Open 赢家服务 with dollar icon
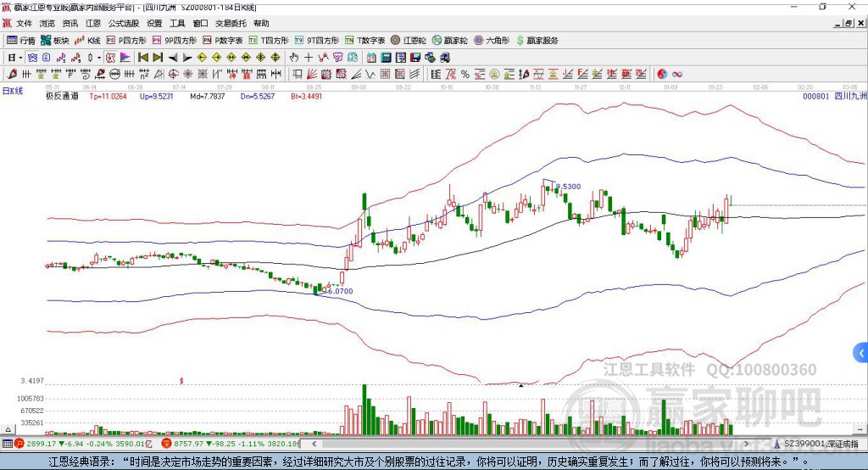 coord(537,41)
